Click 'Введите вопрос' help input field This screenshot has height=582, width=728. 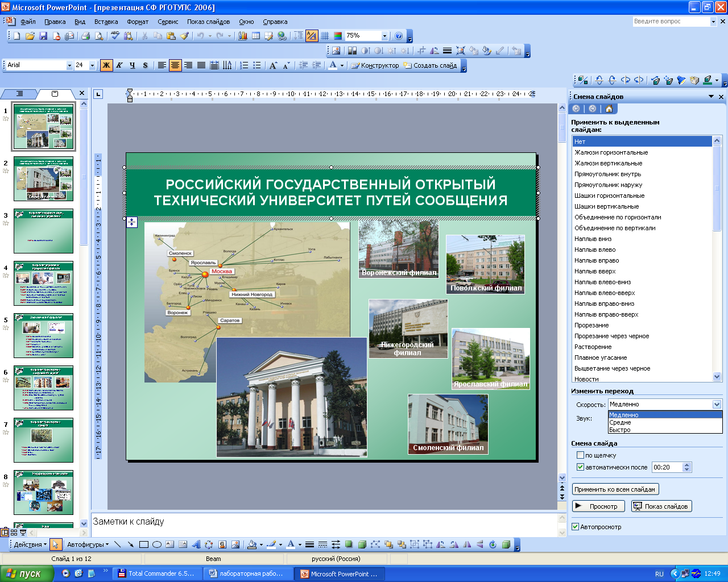click(671, 21)
